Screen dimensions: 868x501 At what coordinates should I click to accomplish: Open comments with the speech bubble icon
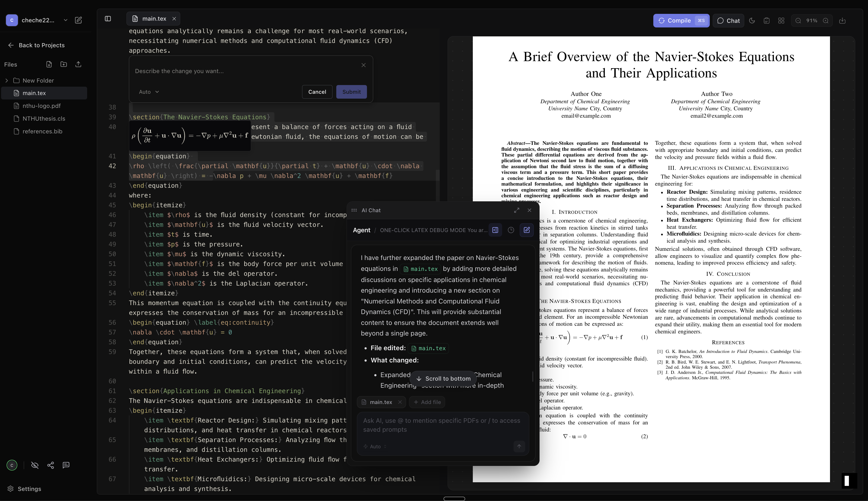point(66,465)
